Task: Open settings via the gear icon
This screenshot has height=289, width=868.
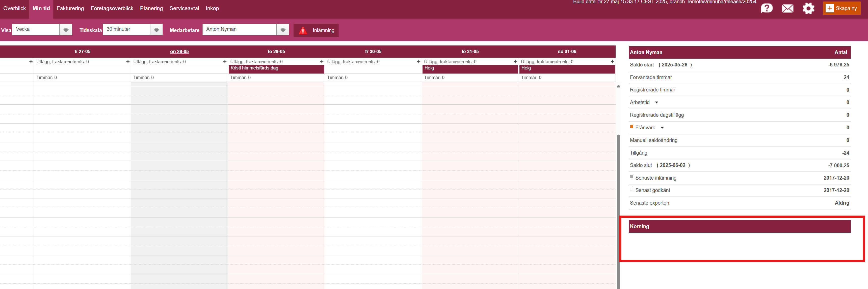Action: pos(808,8)
